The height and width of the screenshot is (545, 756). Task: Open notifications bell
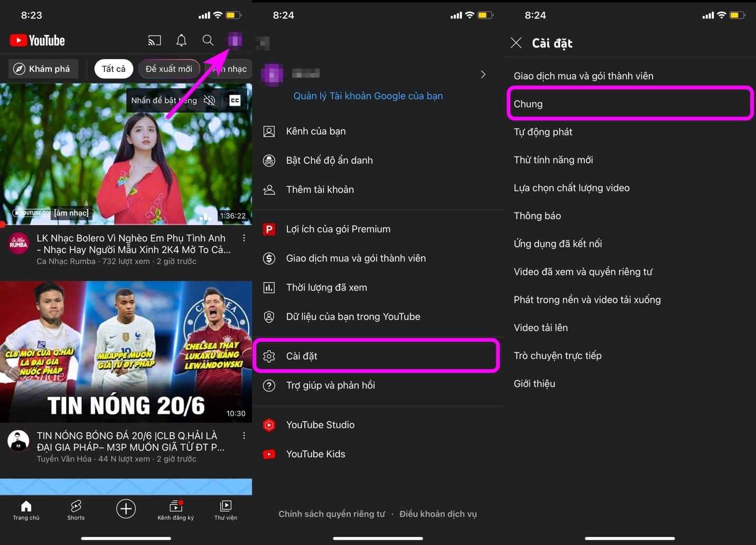(x=181, y=40)
